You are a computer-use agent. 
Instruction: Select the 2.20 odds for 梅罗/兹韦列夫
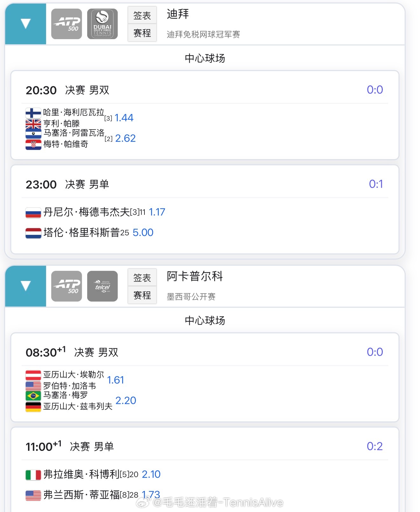126,400
